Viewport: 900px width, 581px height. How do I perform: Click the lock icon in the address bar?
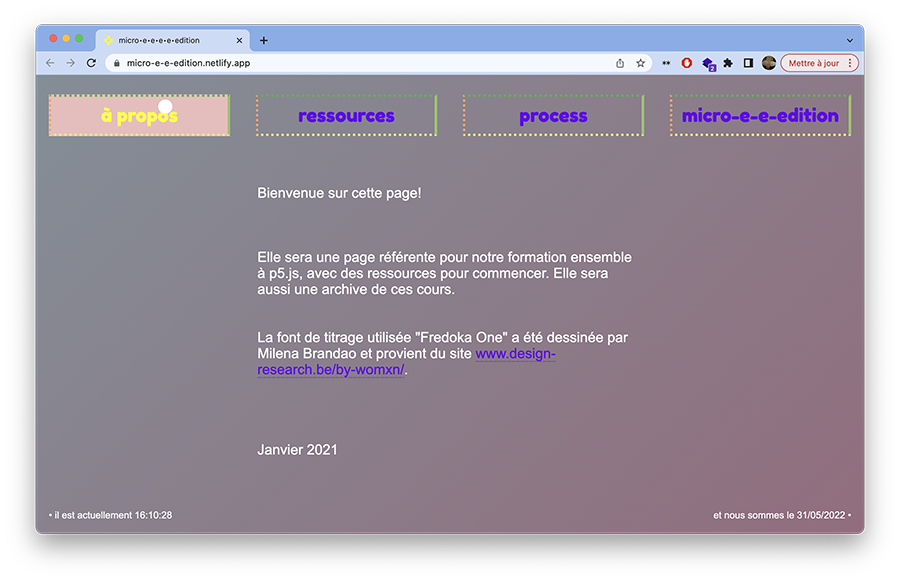(117, 63)
